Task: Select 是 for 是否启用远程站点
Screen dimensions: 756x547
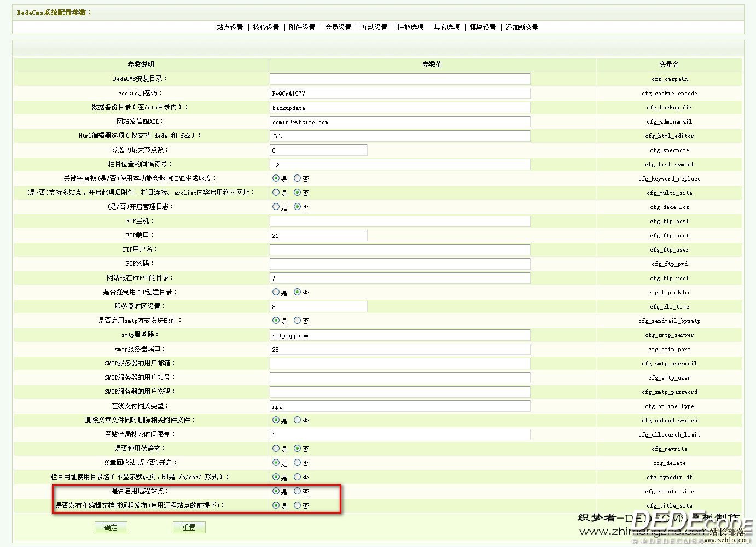Action: pos(276,491)
